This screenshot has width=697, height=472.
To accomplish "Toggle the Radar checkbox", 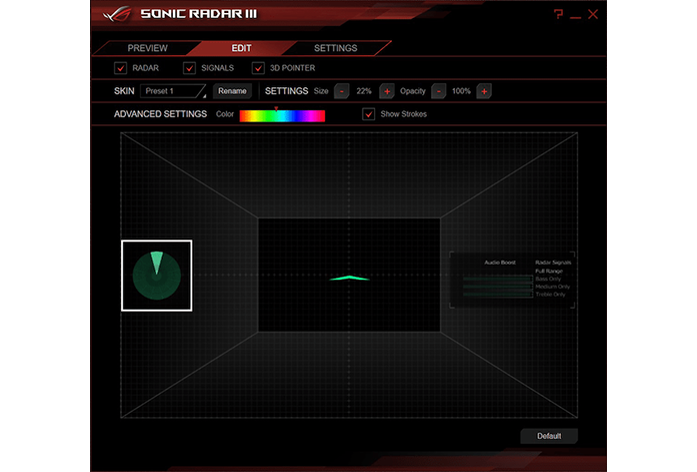I will [120, 68].
